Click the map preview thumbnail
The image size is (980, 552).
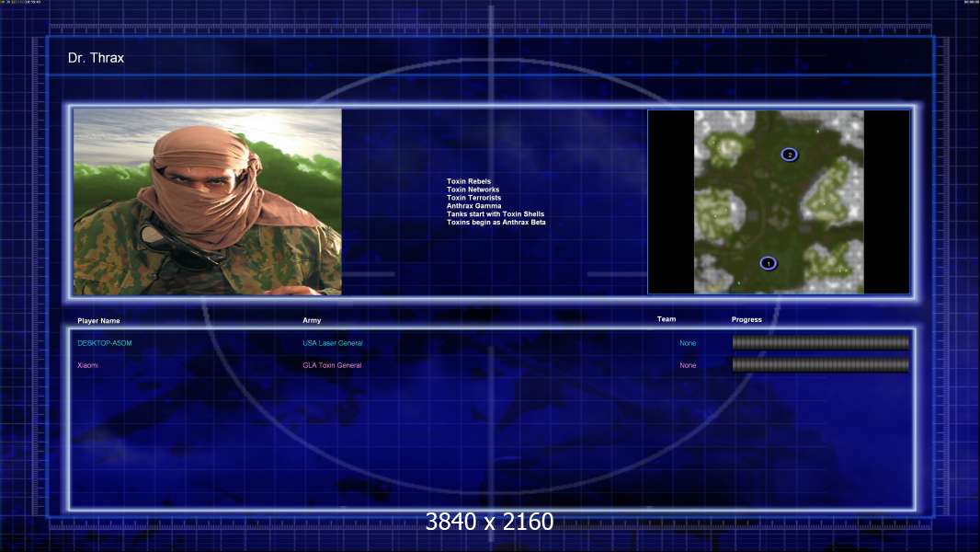779,201
